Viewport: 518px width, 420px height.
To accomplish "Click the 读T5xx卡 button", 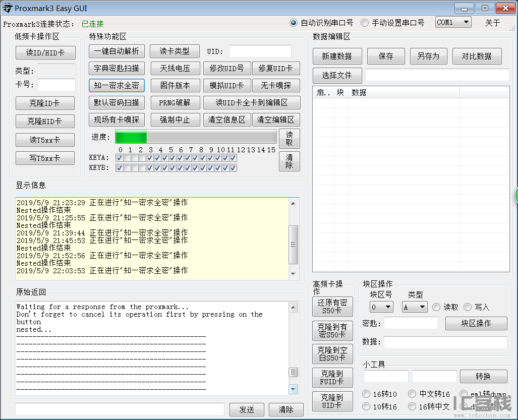I will 45,140.
